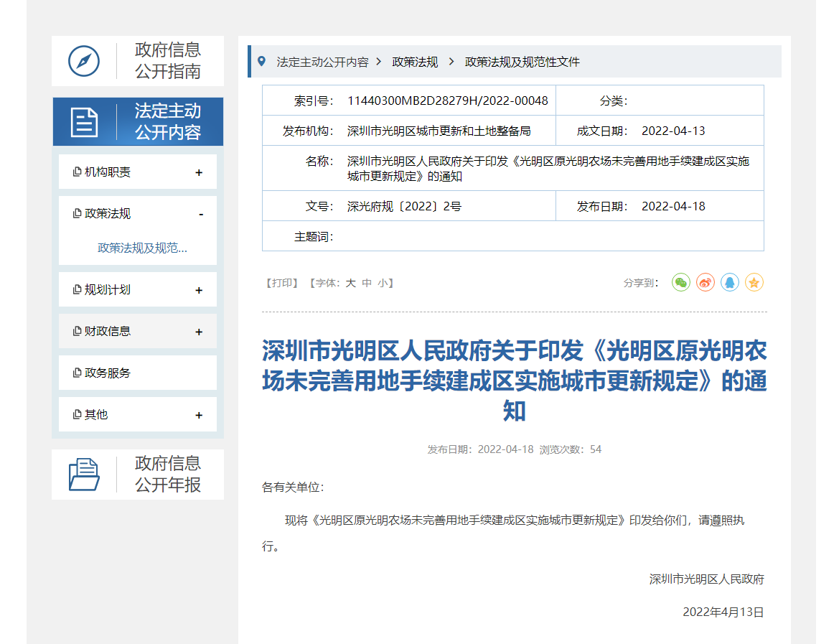Expand the 机构职责 section
839x644 pixels.
(x=199, y=173)
